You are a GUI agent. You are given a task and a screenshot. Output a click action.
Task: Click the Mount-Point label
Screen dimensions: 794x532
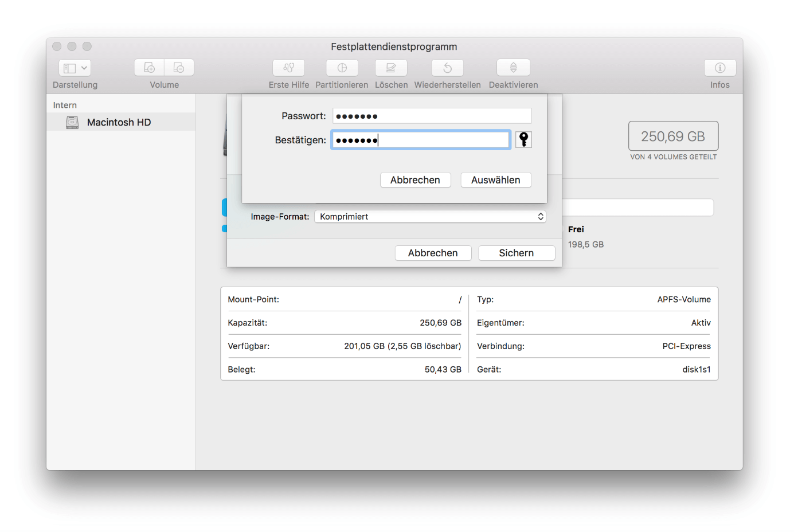click(x=253, y=299)
